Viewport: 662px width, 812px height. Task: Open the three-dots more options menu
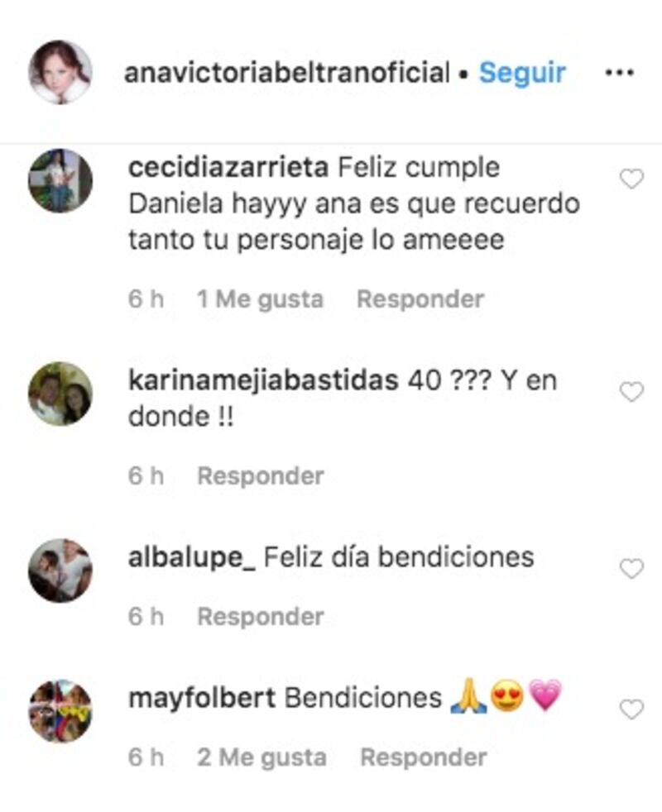(620, 73)
